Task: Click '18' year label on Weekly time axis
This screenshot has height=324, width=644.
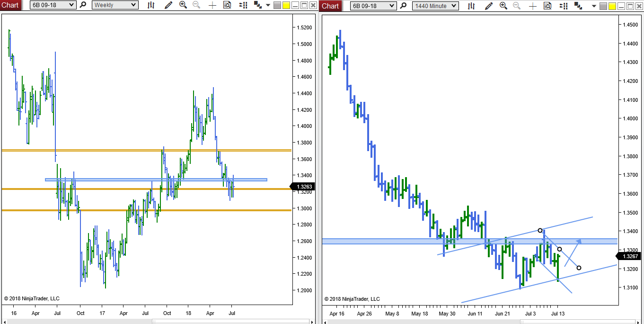Action: 188,313
